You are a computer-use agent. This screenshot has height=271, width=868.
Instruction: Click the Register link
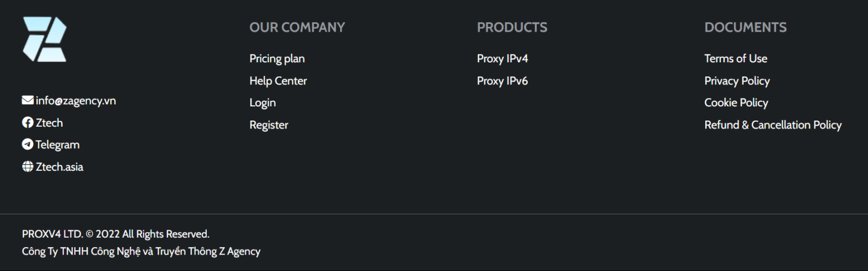(x=269, y=125)
